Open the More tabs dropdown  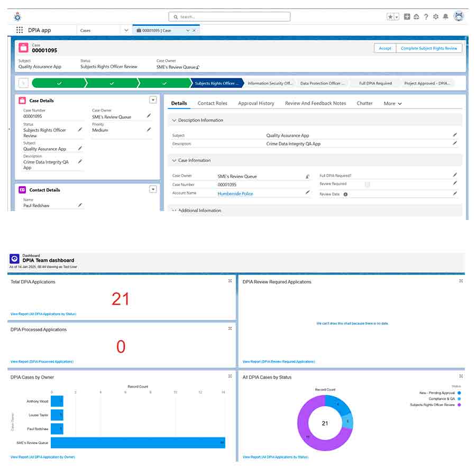point(392,104)
